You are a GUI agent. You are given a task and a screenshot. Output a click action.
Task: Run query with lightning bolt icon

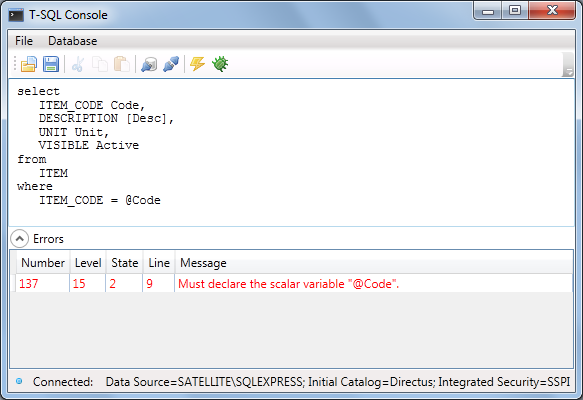[x=197, y=64]
